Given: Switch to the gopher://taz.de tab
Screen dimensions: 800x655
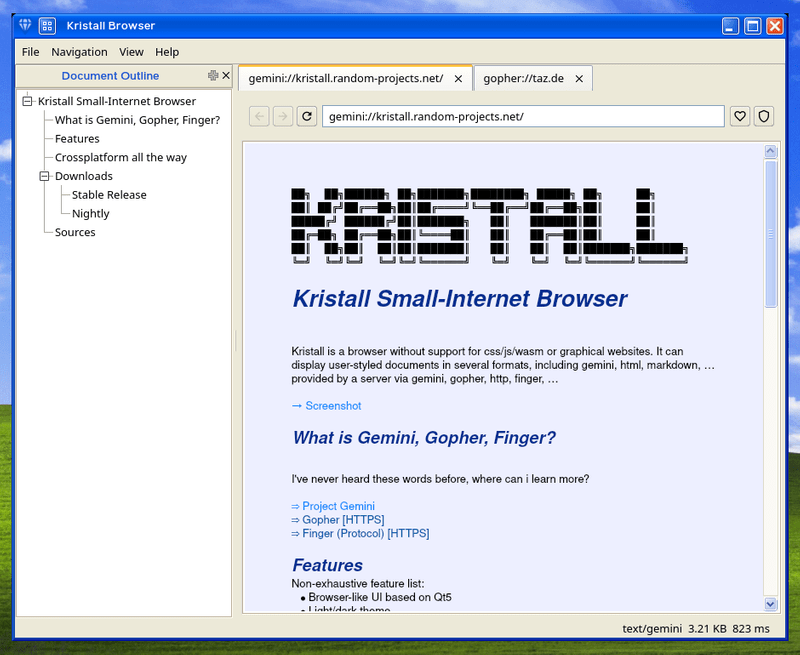Looking at the screenshot, I should 533,79.
